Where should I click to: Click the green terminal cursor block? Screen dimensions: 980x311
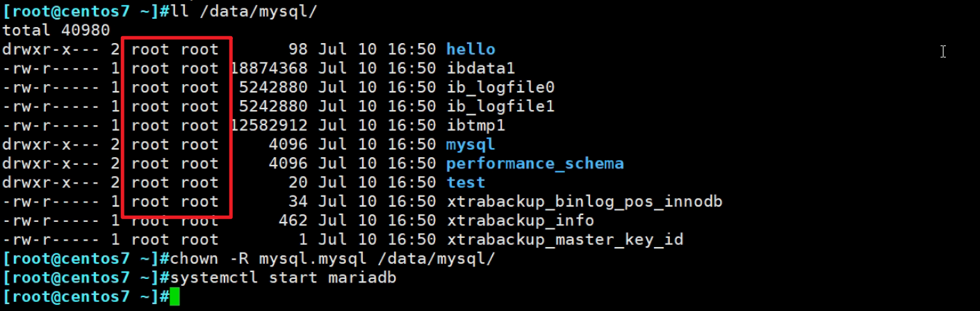(x=174, y=297)
